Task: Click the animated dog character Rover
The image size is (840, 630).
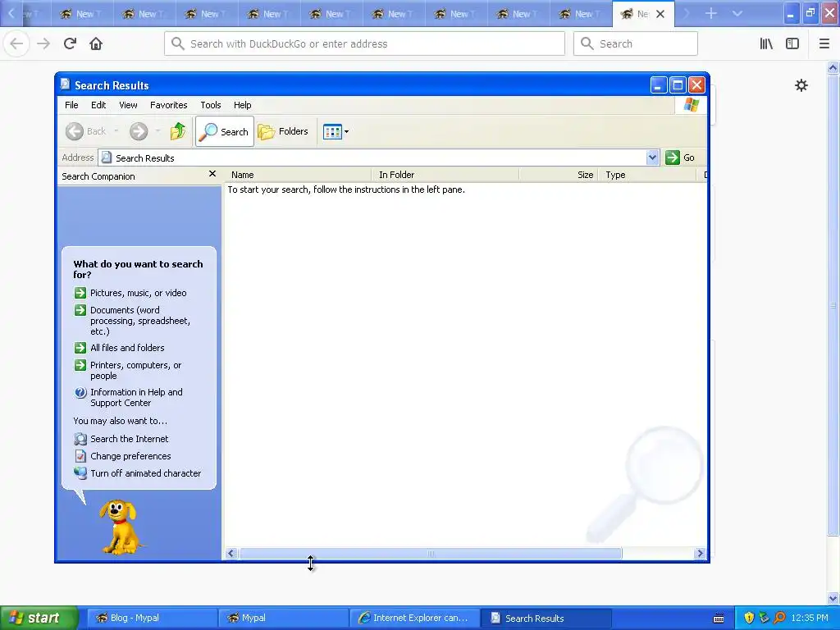Action: (121, 527)
